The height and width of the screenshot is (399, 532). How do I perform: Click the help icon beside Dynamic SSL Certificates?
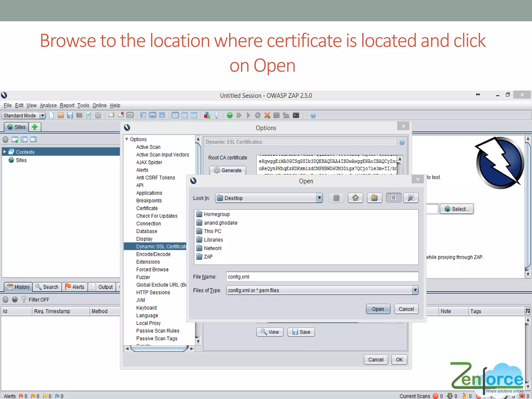tap(402, 142)
